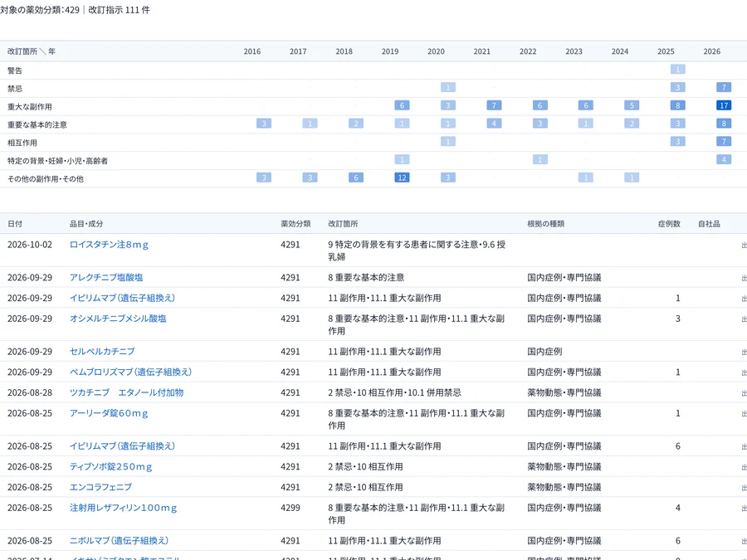This screenshot has height=560, width=747.
Task: Click the 日付 column header
Action: [15, 224]
